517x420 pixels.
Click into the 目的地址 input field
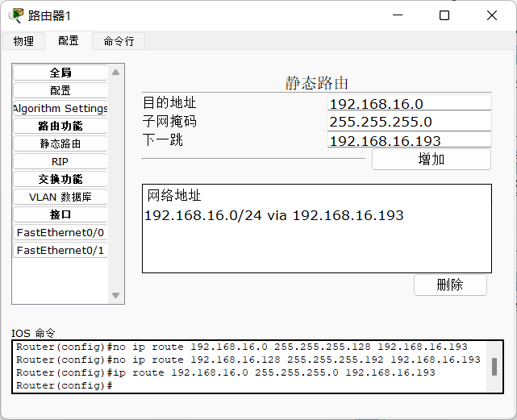pyautogui.click(x=409, y=103)
